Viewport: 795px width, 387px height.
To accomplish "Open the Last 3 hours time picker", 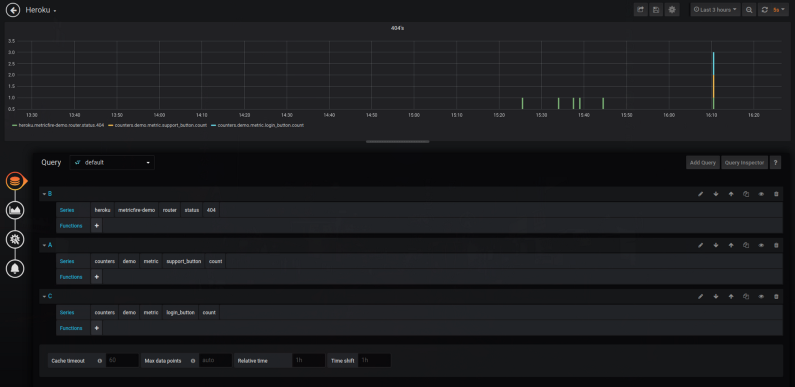I will click(x=715, y=10).
